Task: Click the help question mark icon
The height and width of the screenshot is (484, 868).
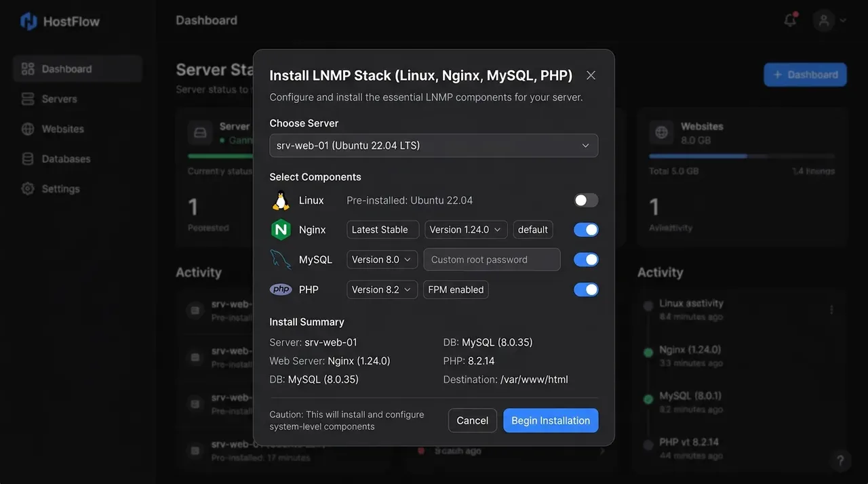Action: pyautogui.click(x=840, y=461)
